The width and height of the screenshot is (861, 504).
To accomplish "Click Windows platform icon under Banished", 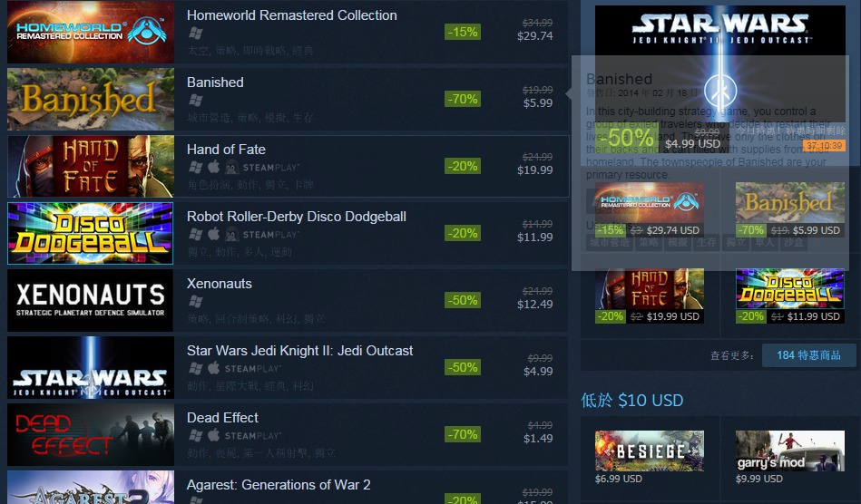I will point(196,101).
